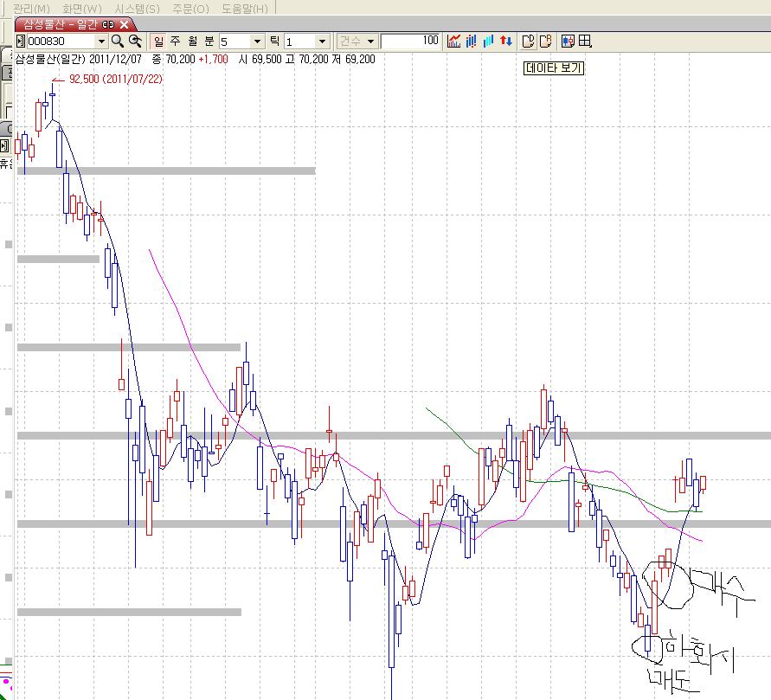Open the 건수 count dropdown
771x700 pixels.
357,41
